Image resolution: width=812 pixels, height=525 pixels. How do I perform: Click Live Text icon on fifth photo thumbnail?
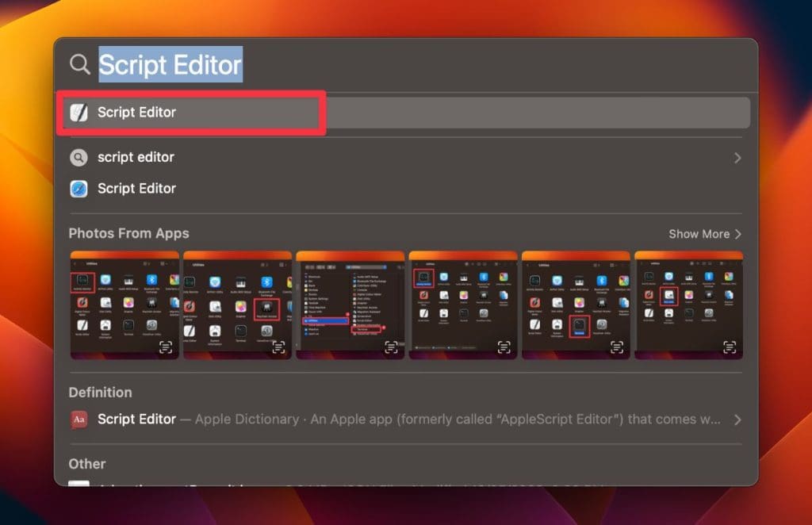617,347
